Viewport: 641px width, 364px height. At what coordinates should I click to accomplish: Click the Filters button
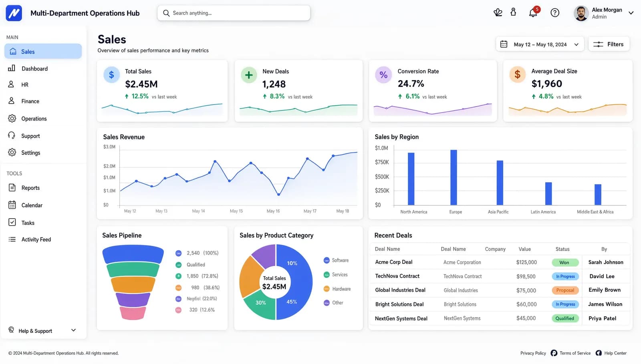click(x=609, y=44)
